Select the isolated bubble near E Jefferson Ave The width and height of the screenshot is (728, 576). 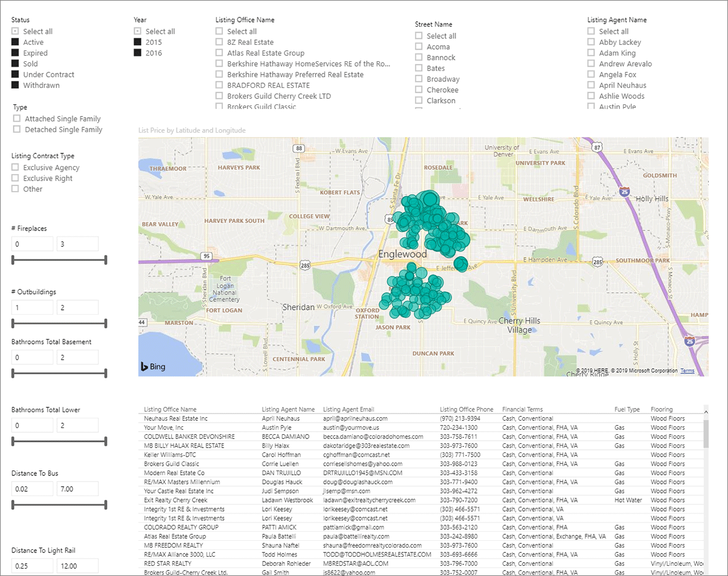coord(460,264)
